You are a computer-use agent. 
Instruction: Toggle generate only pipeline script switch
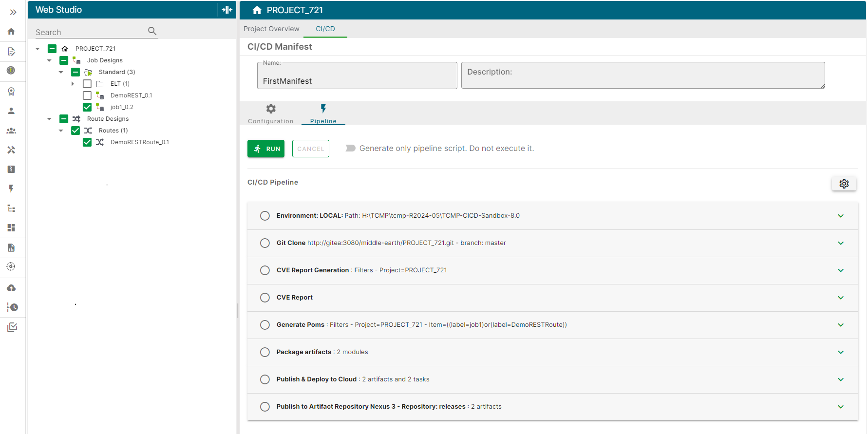point(350,149)
